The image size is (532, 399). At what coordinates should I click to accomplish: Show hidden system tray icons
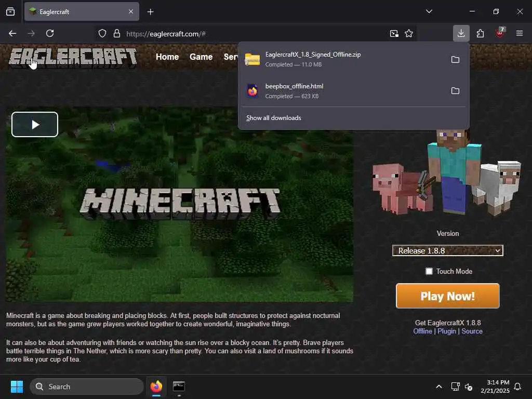(438, 387)
